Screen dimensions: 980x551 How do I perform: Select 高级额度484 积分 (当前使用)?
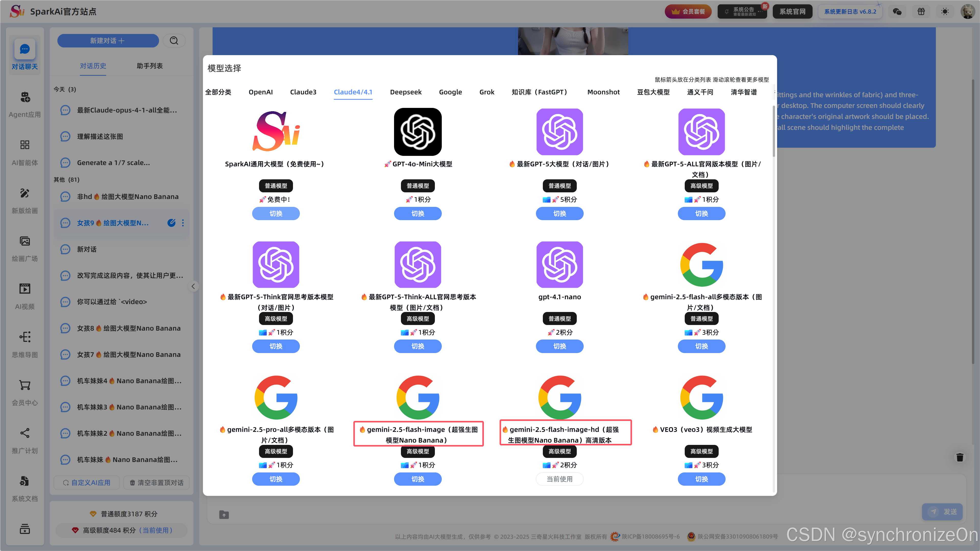pos(122,530)
